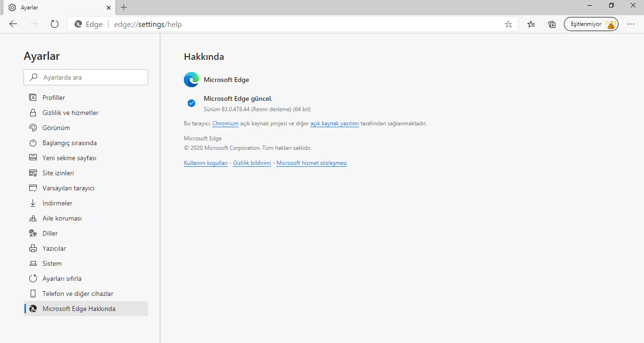
Task: Open Başlangıç sırasında section
Action: coord(86,143)
